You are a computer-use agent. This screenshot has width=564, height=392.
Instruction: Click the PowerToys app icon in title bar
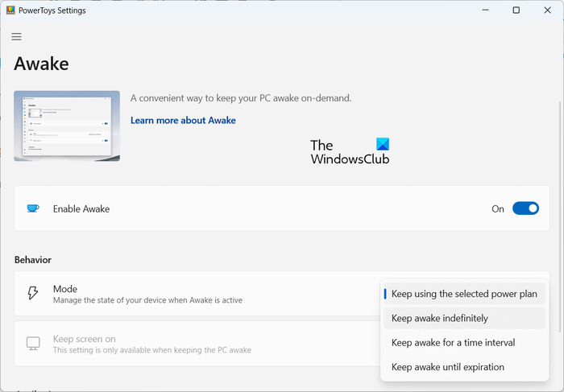(10, 10)
